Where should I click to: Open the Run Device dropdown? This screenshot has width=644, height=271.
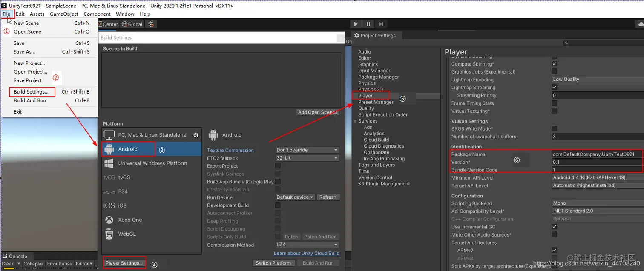pos(295,197)
